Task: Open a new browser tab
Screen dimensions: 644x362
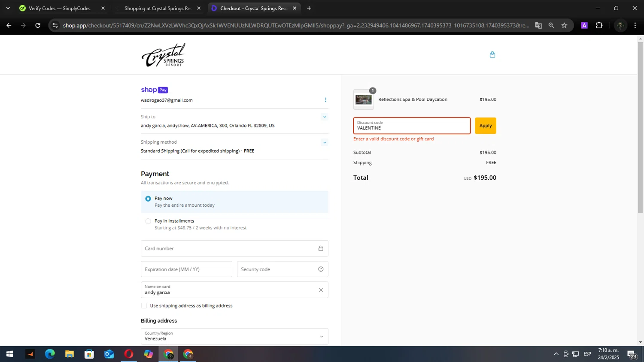Action: click(309, 8)
